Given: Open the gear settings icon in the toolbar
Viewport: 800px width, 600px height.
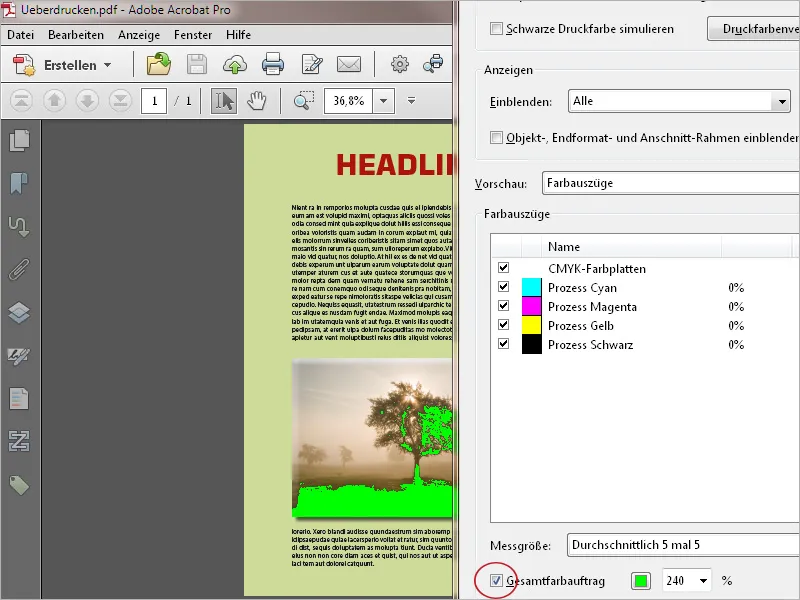Looking at the screenshot, I should pyautogui.click(x=399, y=64).
